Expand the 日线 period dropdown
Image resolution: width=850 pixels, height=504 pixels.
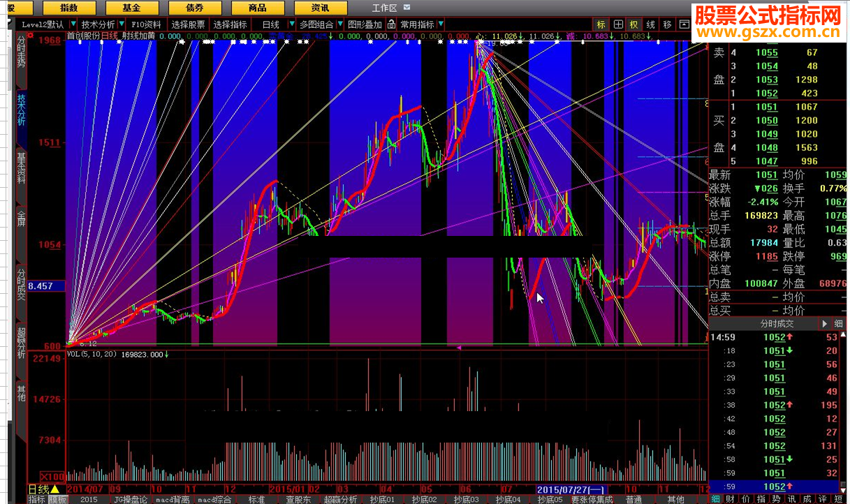pyautogui.click(x=291, y=24)
